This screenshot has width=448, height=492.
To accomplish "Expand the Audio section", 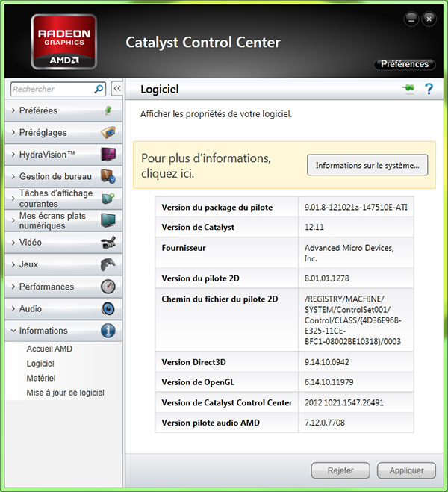I will 13,309.
